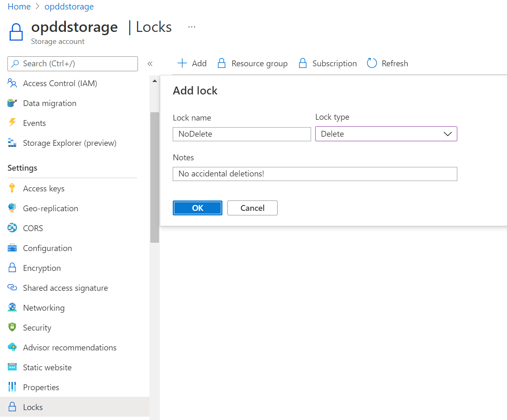Click the Subscription lock icon

coord(302,63)
